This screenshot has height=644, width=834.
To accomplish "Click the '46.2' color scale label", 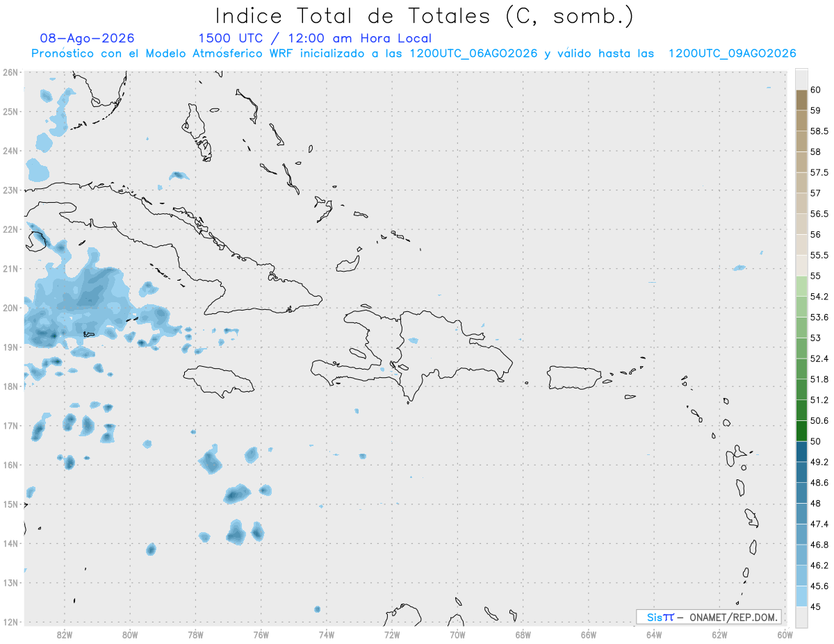I will 820,565.
